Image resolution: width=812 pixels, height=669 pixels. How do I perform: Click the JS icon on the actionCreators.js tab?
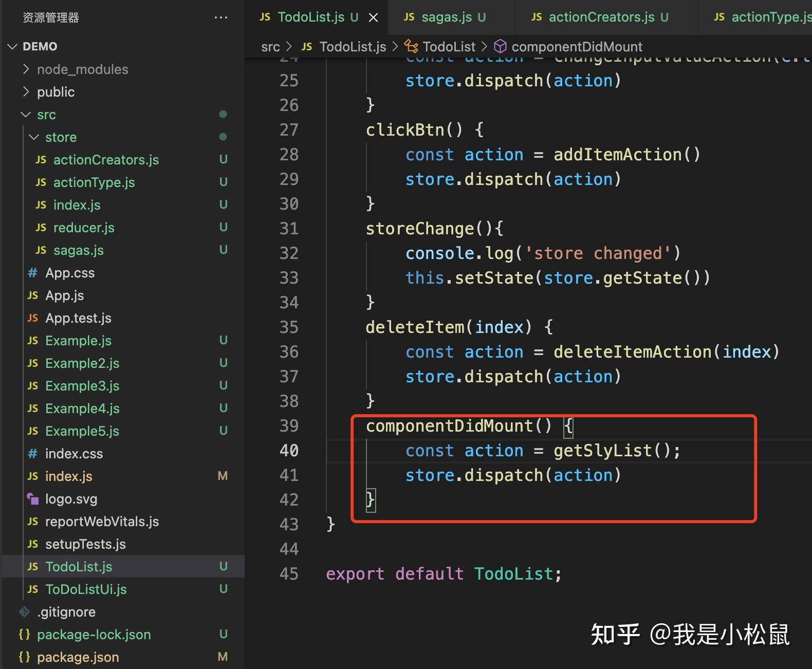tap(537, 17)
